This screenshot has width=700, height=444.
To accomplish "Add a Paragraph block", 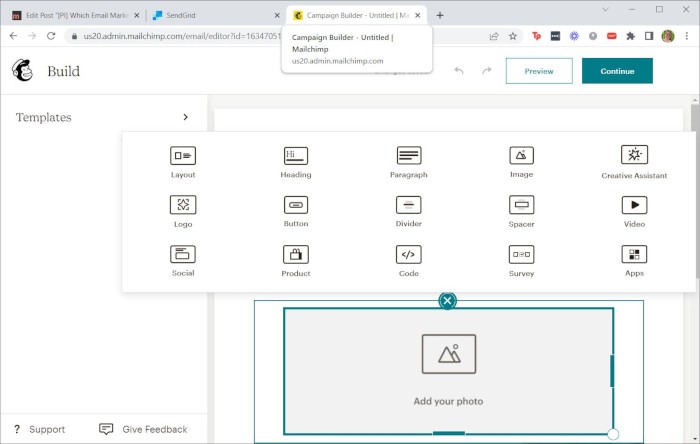I will click(408, 162).
